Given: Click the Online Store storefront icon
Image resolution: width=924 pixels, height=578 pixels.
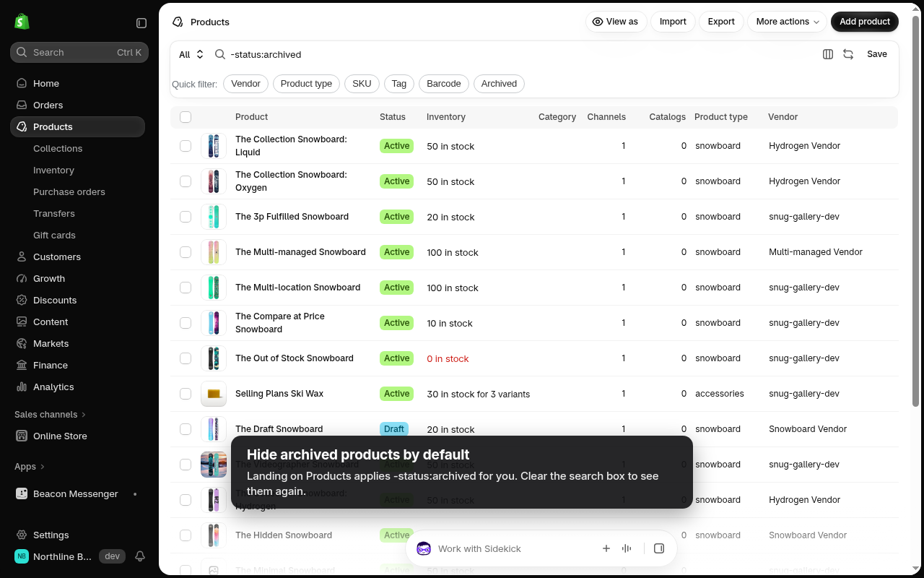Looking at the screenshot, I should coord(22,436).
